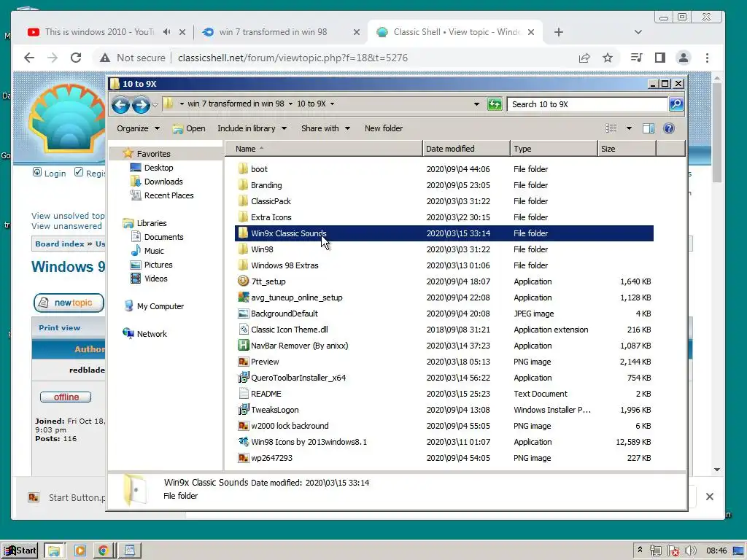
Task: Open Chrome side panel icon
Action: tap(659, 58)
